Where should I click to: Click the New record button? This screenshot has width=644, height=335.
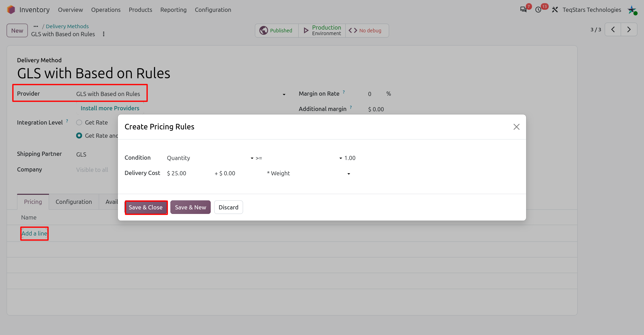pyautogui.click(x=17, y=31)
